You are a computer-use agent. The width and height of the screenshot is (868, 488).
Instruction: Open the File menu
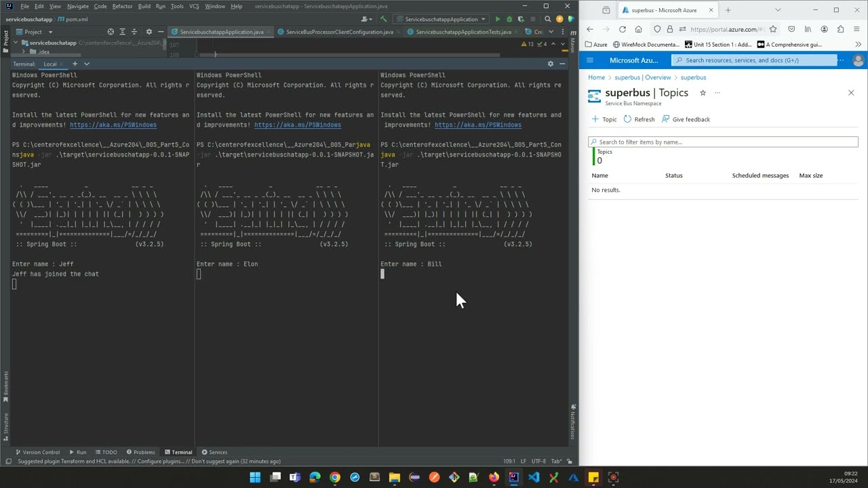click(x=24, y=6)
